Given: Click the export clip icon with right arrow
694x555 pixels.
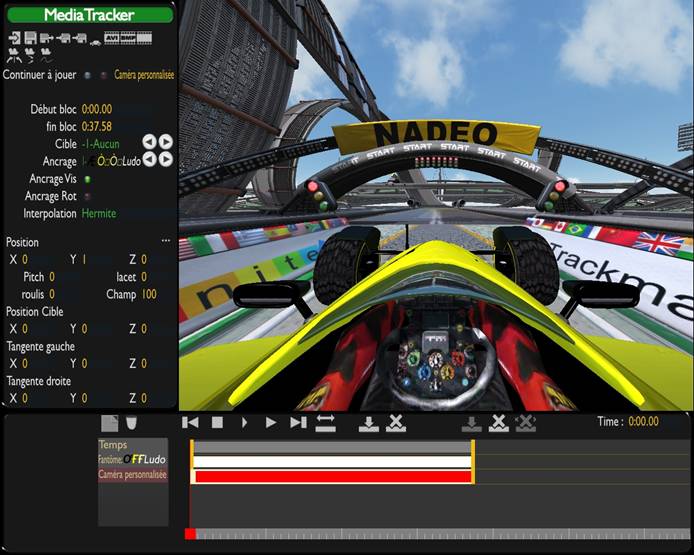Looking at the screenshot, I should pyautogui.click(x=46, y=39).
